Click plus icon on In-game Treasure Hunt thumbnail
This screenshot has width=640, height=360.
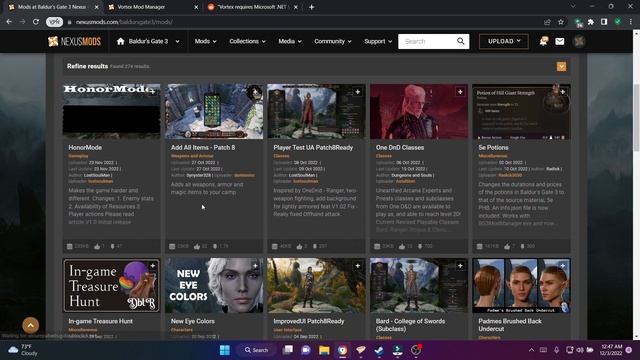pos(153,266)
